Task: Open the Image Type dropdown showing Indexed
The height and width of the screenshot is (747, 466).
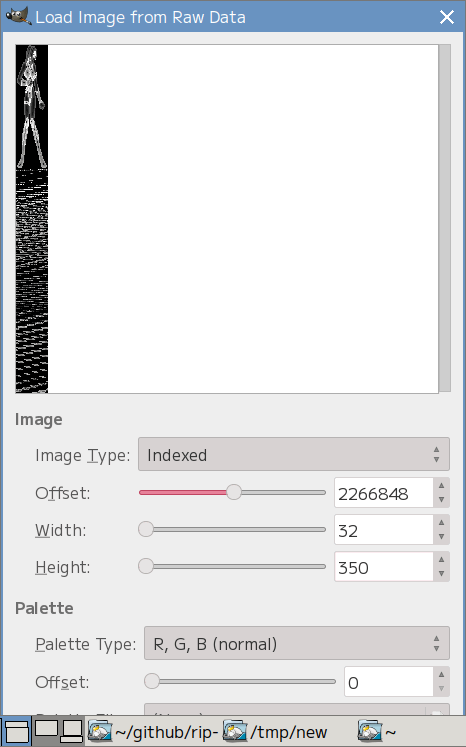Action: pyautogui.click(x=294, y=454)
